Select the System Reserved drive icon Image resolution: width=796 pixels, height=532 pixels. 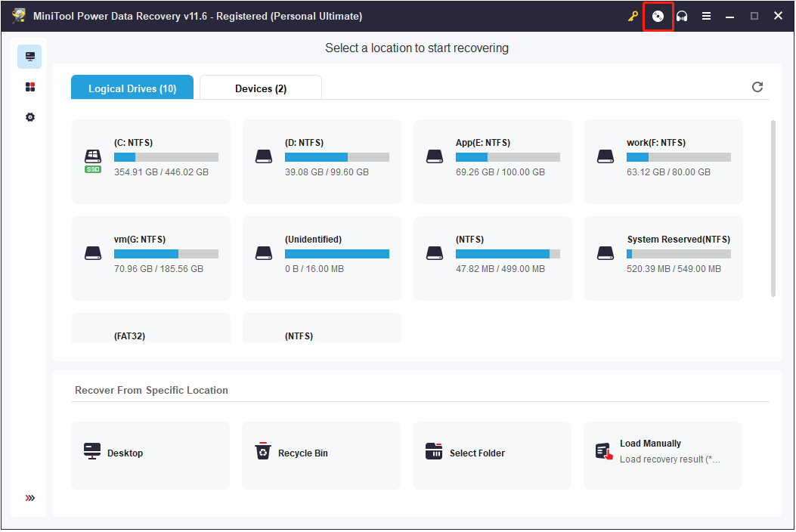click(x=605, y=253)
